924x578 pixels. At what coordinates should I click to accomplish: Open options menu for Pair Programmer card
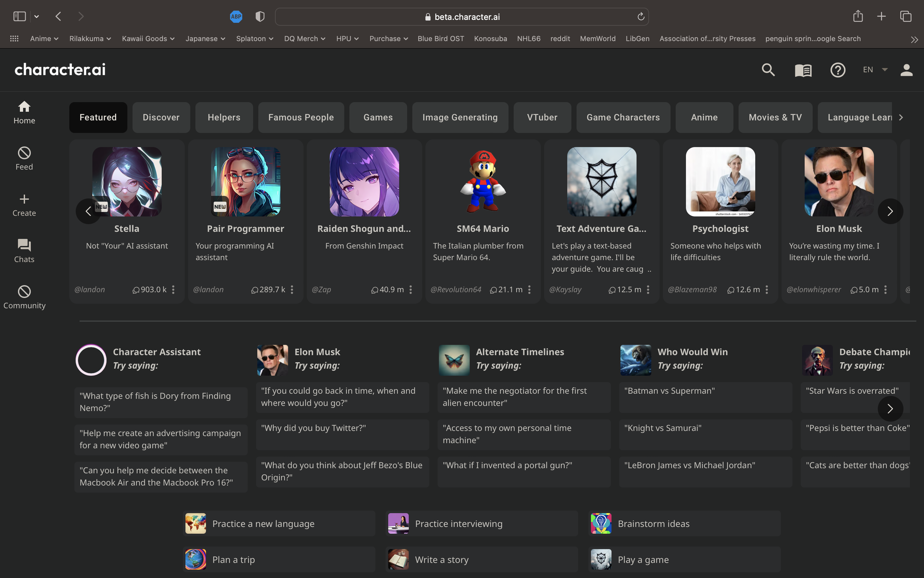click(x=292, y=289)
